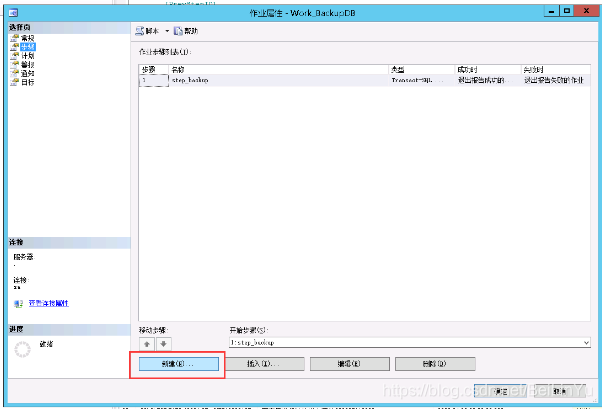Viewport: 602px width, 409px height.
Task: Open the 警报 (Alerts) page
Action: [27, 65]
